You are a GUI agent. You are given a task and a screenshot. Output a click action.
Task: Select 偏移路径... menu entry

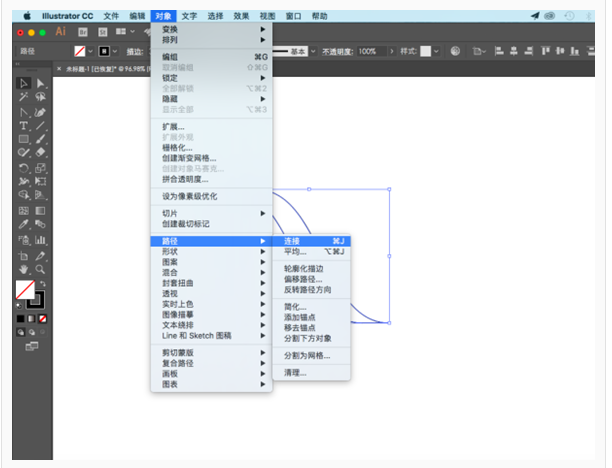click(303, 279)
